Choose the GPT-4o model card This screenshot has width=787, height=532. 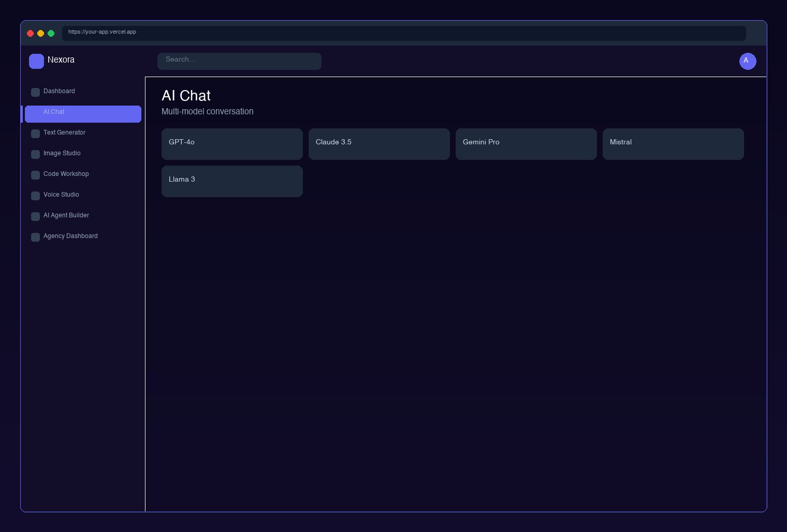(x=232, y=144)
